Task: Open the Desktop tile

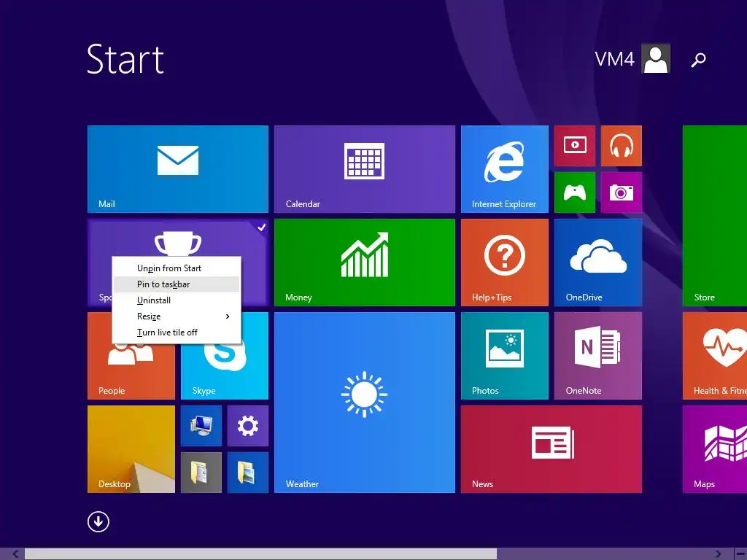Action: click(x=131, y=449)
